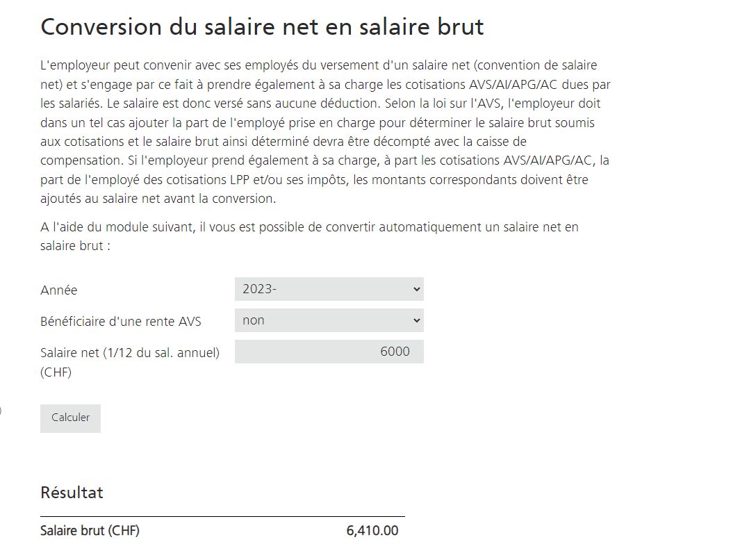This screenshot has width=749, height=560.
Task: Click the page title about salary conversion
Action: (261, 26)
